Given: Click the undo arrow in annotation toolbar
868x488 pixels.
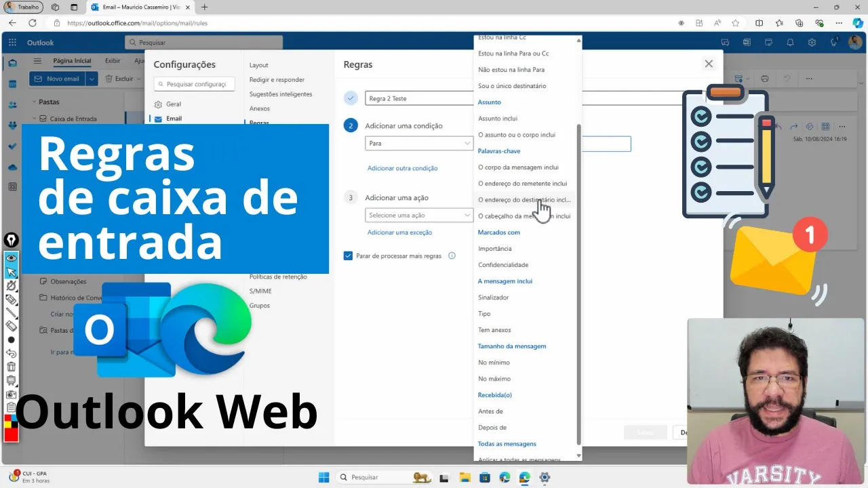Looking at the screenshot, I should tap(11, 353).
